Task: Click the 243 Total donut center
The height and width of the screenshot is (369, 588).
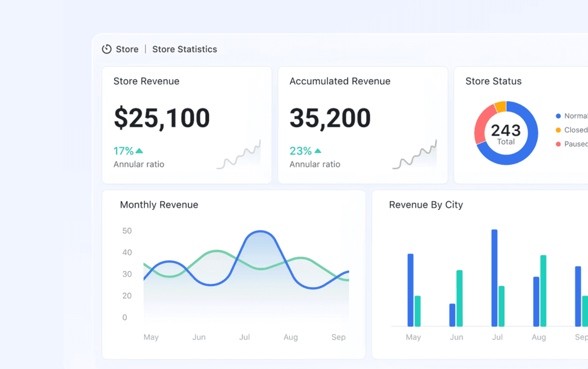Action: tap(506, 133)
